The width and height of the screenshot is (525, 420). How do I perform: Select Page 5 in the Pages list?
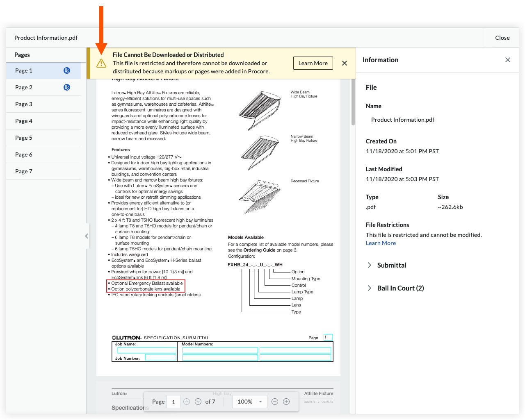pyautogui.click(x=43, y=138)
